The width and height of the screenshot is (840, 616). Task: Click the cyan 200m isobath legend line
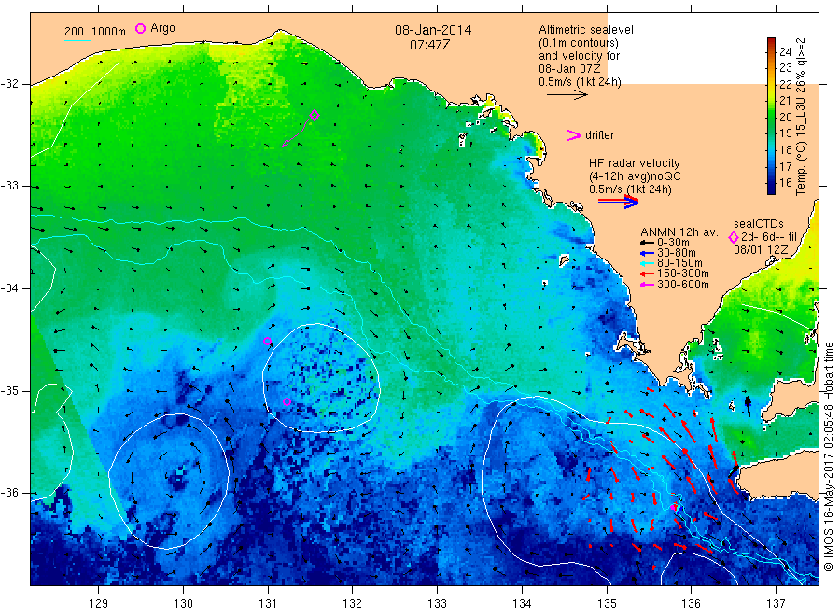point(77,40)
